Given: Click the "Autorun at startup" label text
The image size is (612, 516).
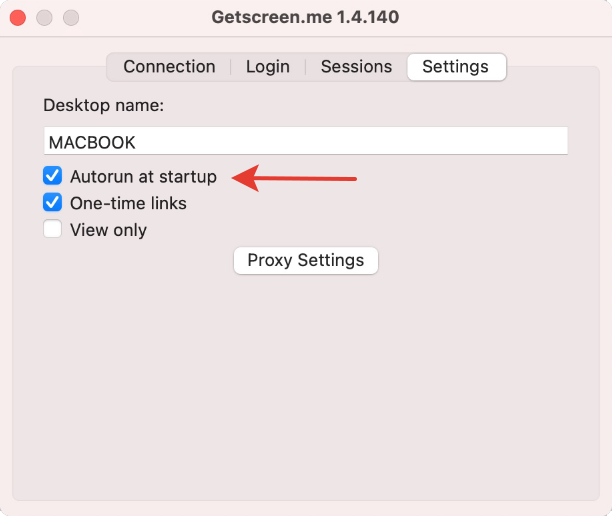Looking at the screenshot, I should (x=143, y=177).
